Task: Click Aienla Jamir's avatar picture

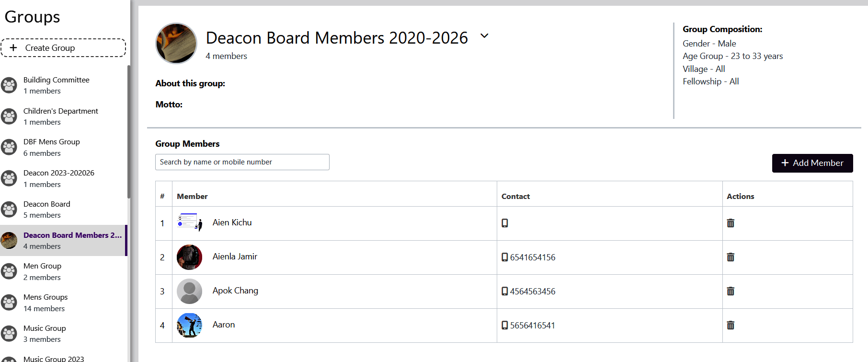Action: pyautogui.click(x=189, y=257)
